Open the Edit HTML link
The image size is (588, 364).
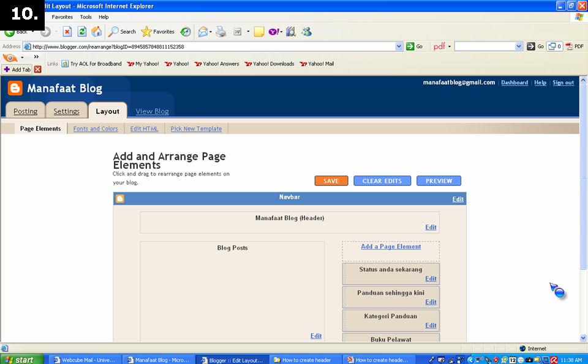pyautogui.click(x=144, y=128)
